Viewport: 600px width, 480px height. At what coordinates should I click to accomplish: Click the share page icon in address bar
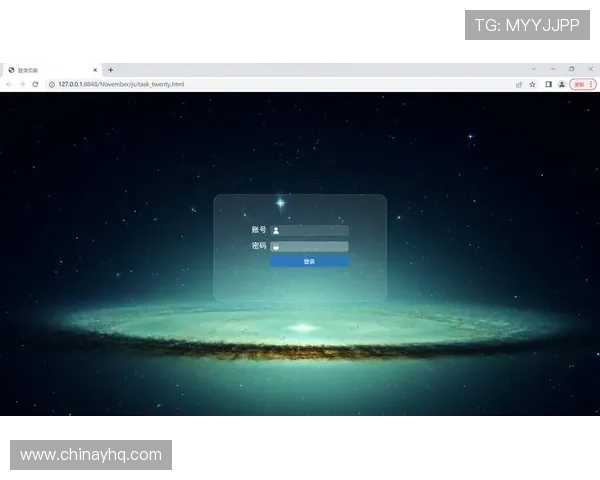[519, 84]
